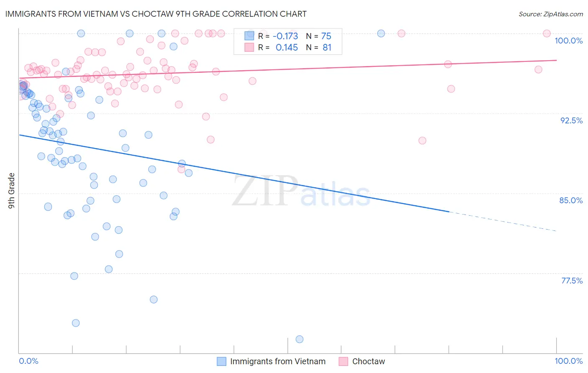588x373 pixels.
Task: Click the Choctaw legend label
Action: pyautogui.click(x=368, y=361)
